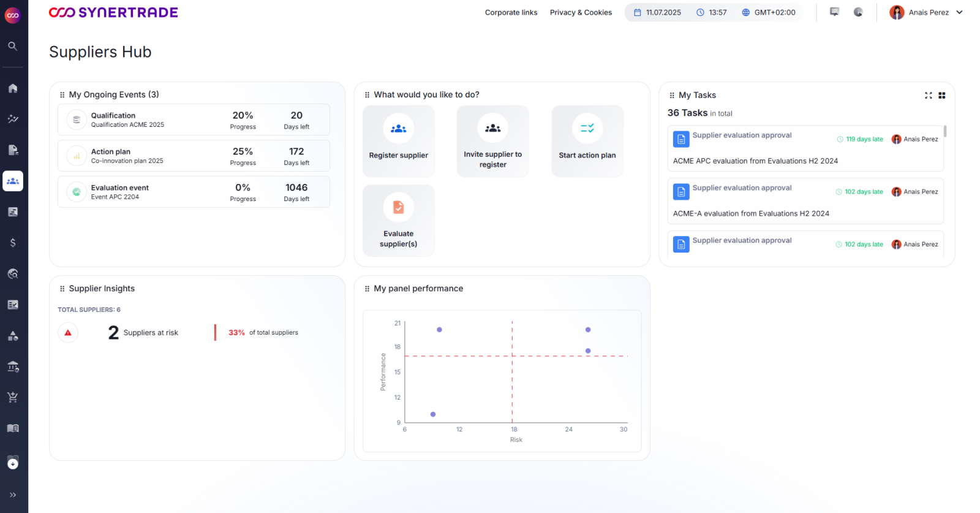Select the active suppliers people icon in sidebar
The height and width of the screenshot is (513, 980).
(x=13, y=181)
